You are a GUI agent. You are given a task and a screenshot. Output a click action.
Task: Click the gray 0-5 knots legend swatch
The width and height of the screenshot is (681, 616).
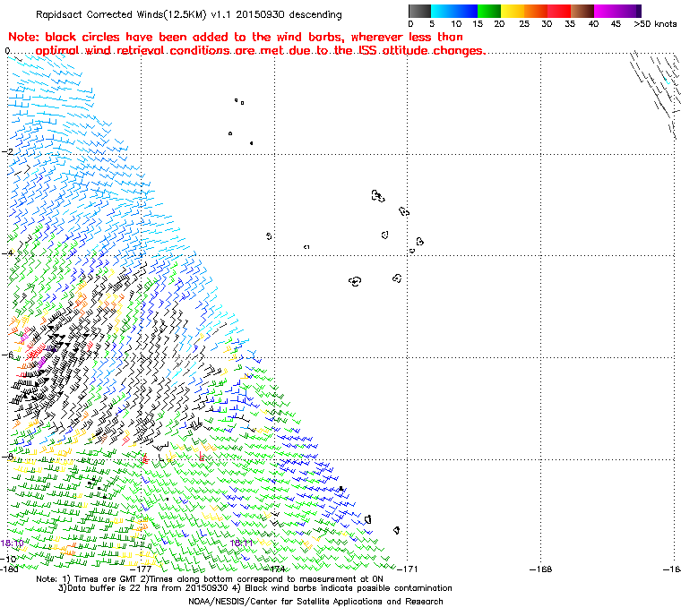coord(419,11)
